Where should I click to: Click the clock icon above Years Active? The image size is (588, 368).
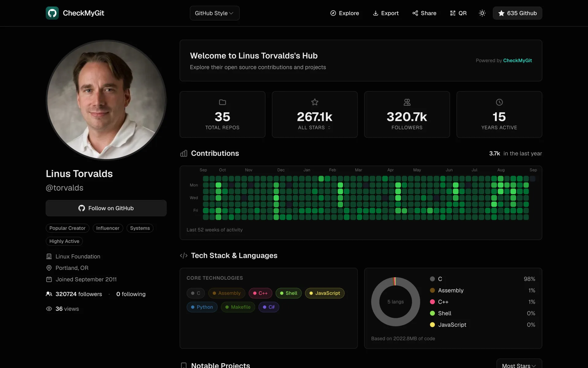pyautogui.click(x=499, y=102)
